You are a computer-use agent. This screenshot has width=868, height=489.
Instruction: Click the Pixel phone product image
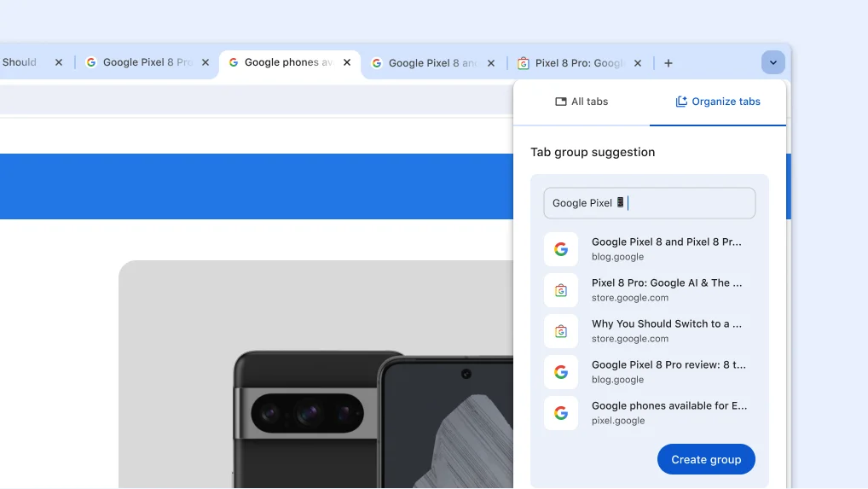coord(316,375)
